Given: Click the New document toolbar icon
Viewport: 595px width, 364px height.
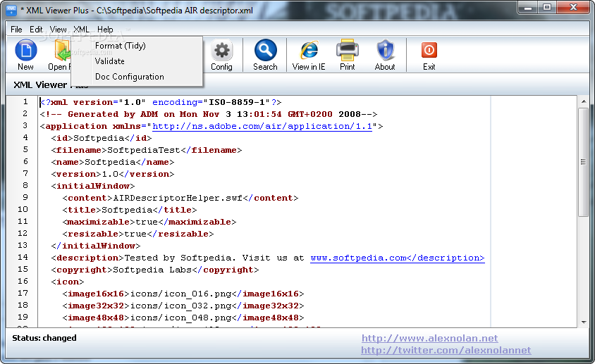Looking at the screenshot, I should coord(26,50).
